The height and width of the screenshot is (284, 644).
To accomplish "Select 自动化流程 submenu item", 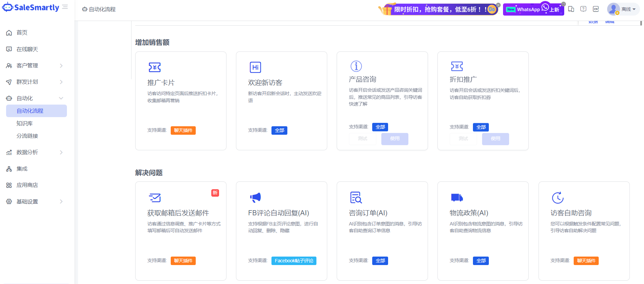I will (37, 111).
